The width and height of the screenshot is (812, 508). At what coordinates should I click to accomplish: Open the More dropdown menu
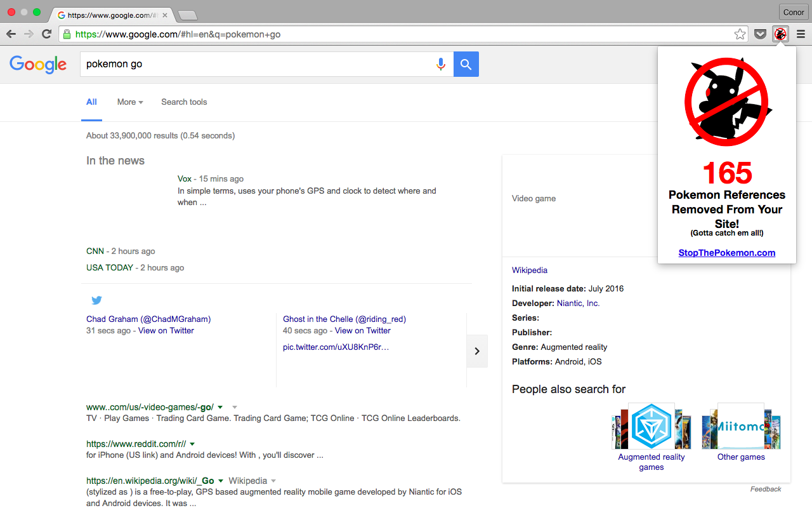click(x=130, y=102)
